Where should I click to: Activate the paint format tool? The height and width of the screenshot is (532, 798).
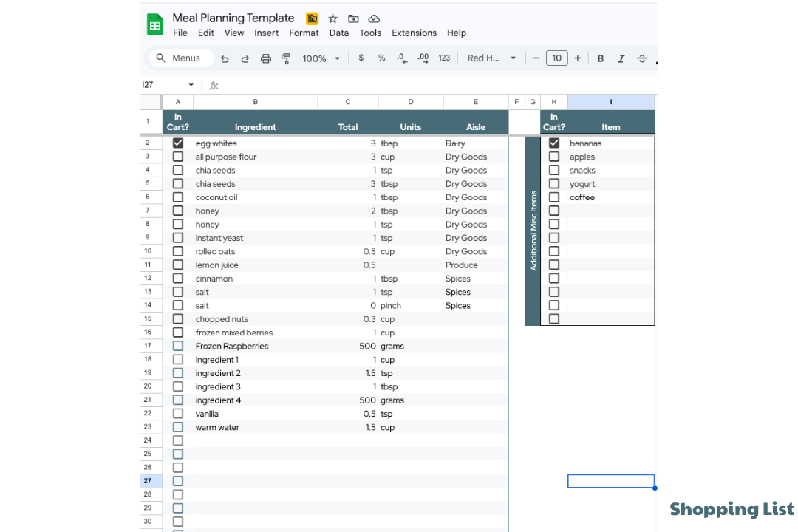(x=286, y=58)
